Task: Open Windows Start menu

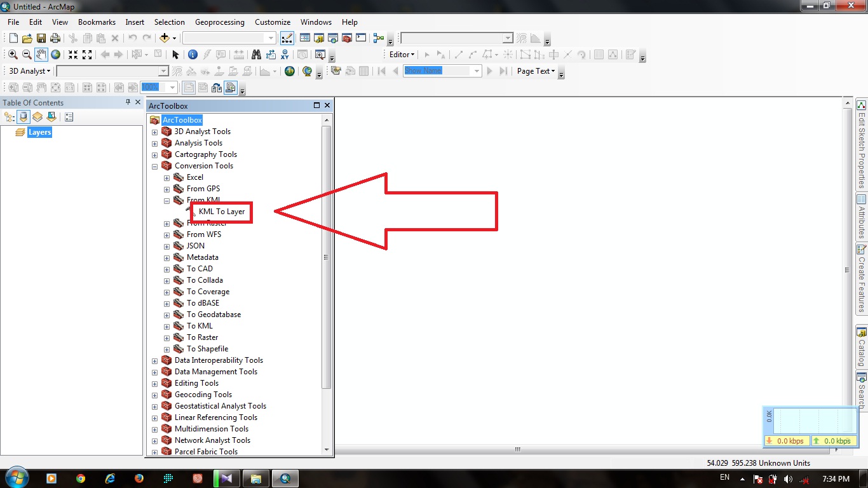Action: point(16,478)
